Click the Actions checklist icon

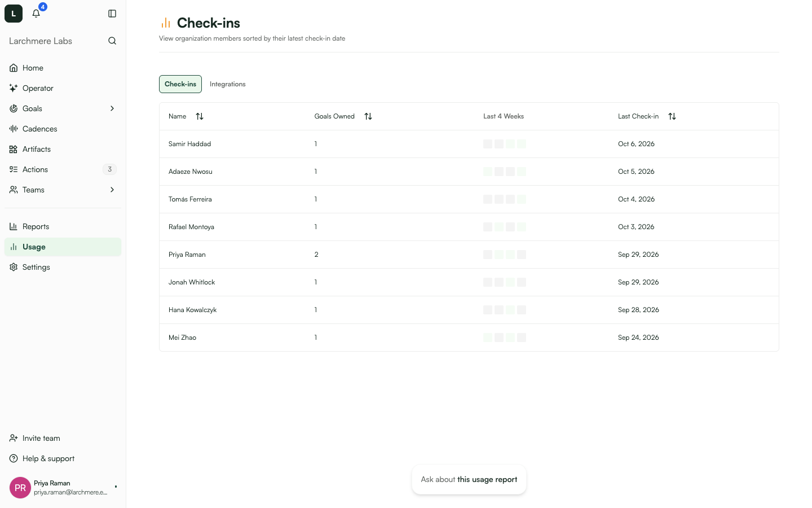point(14,169)
